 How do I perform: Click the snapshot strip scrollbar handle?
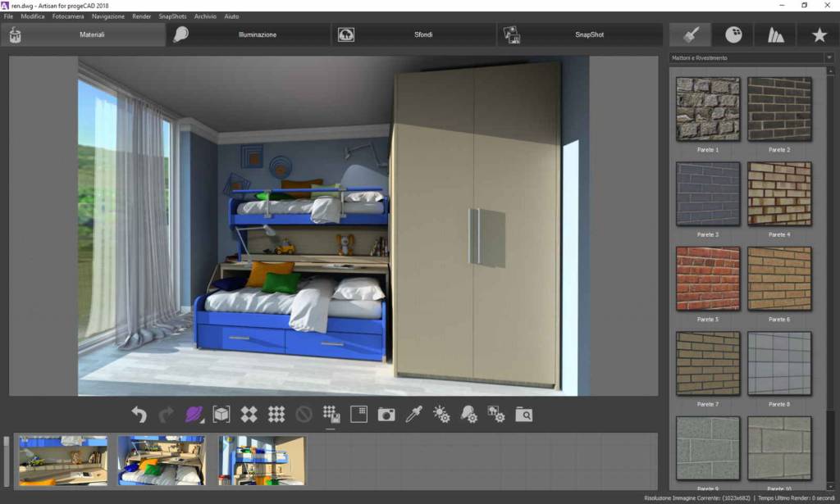[x=7, y=461]
